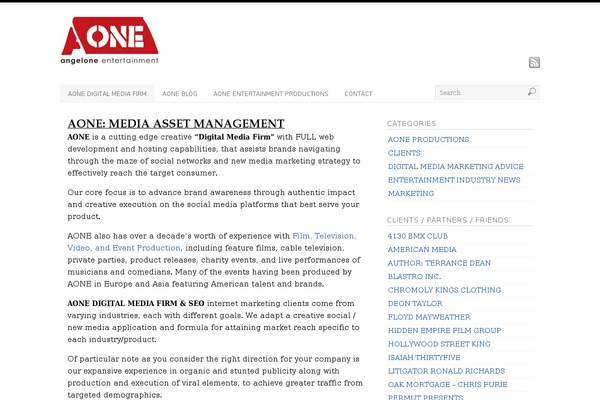This screenshot has width=600, height=400.
Task: Visit the Isaiah Thirtyfive link
Action: (424, 358)
